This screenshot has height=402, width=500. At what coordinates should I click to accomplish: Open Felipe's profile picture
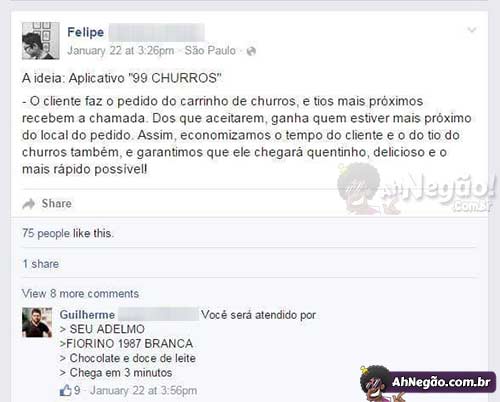[x=41, y=41]
